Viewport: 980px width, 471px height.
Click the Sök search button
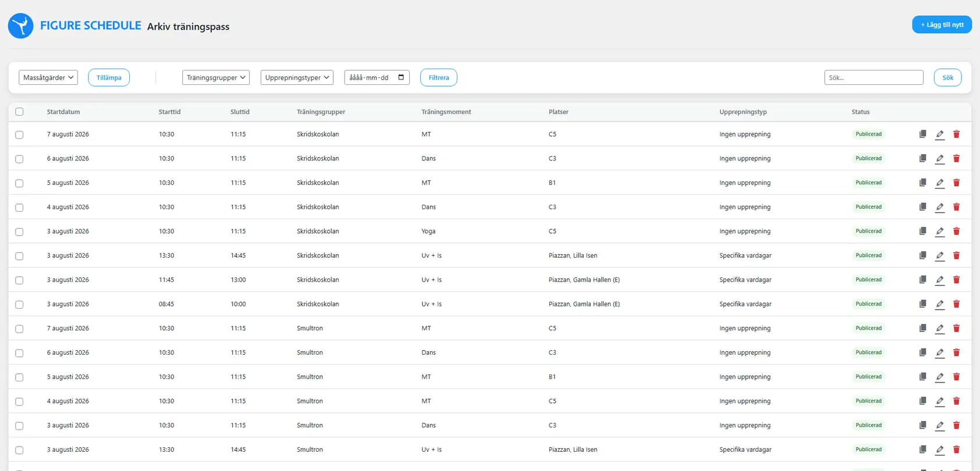click(947, 77)
